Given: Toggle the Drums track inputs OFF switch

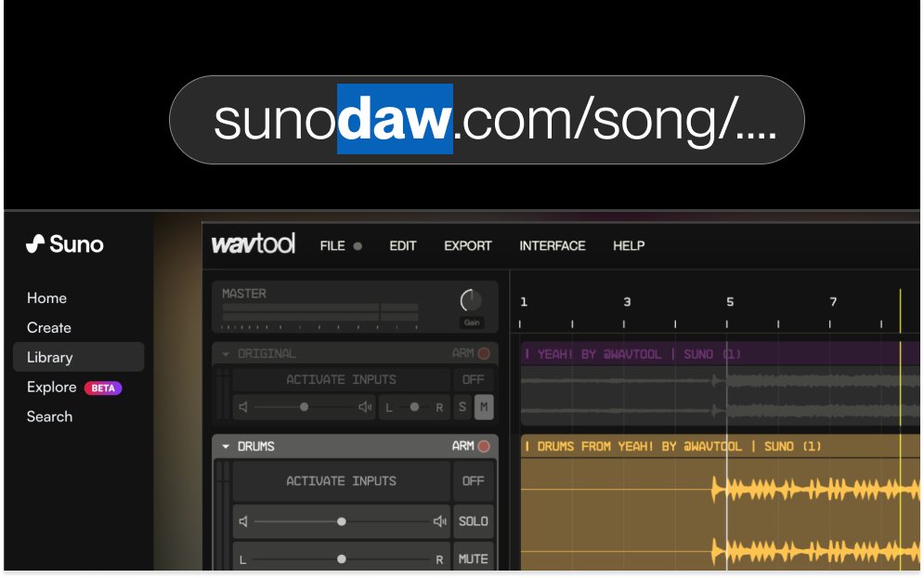Looking at the screenshot, I should [474, 481].
